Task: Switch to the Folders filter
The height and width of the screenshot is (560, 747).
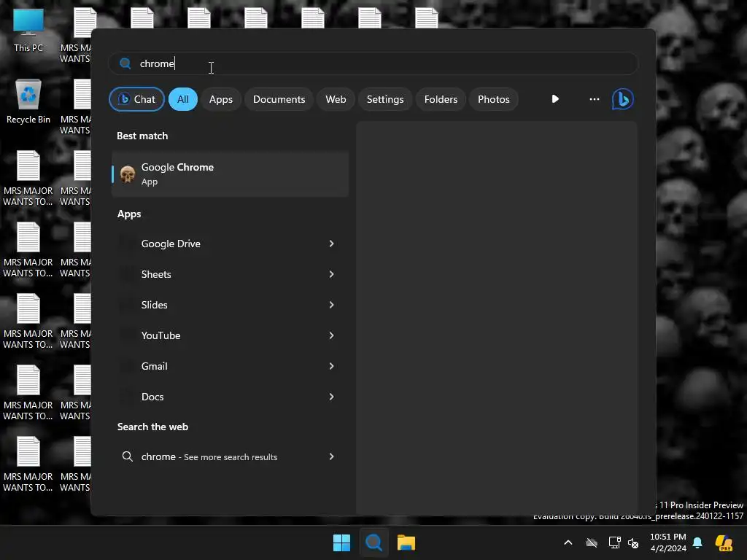Action: [x=441, y=99]
